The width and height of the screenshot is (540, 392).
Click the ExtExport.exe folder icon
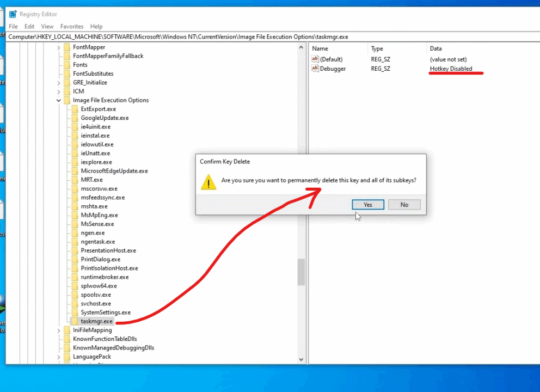[x=75, y=109]
